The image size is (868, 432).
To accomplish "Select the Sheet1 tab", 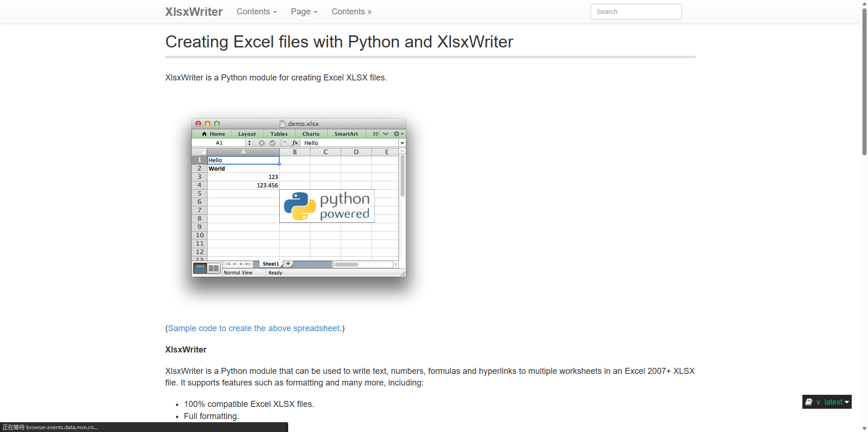I will pyautogui.click(x=270, y=264).
